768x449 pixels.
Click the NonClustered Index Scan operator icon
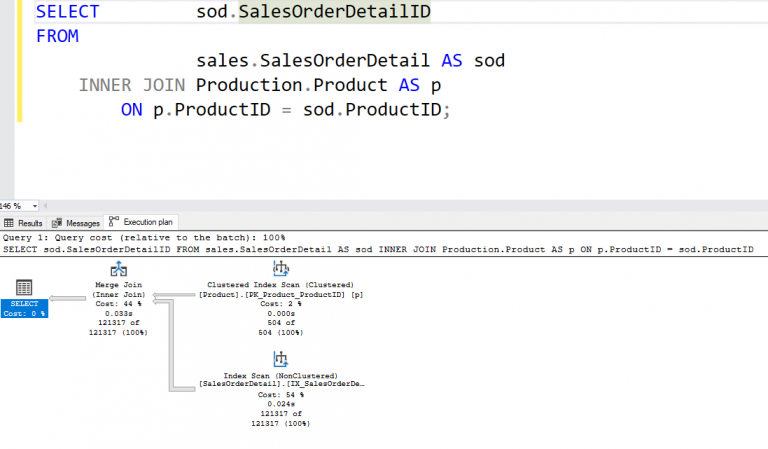(x=279, y=359)
